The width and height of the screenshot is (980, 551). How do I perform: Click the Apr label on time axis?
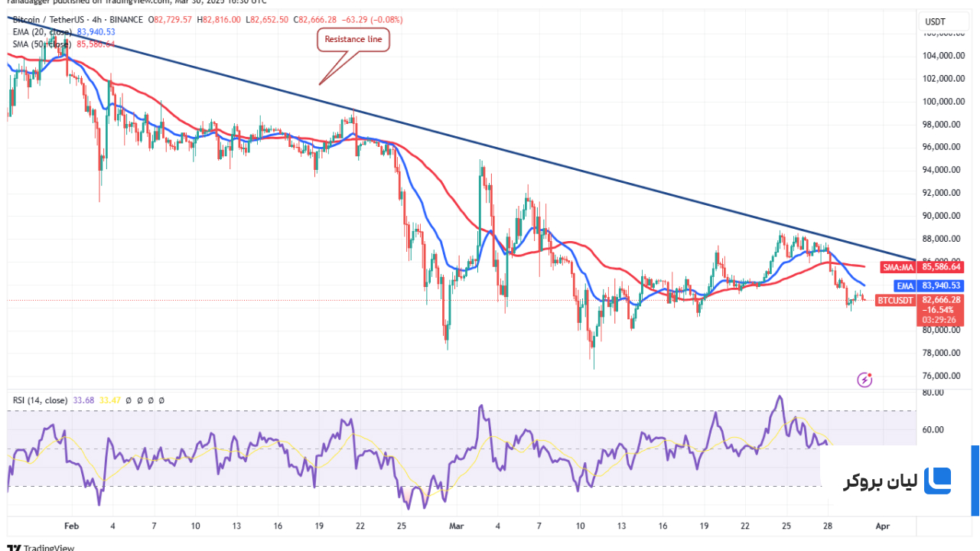click(882, 527)
